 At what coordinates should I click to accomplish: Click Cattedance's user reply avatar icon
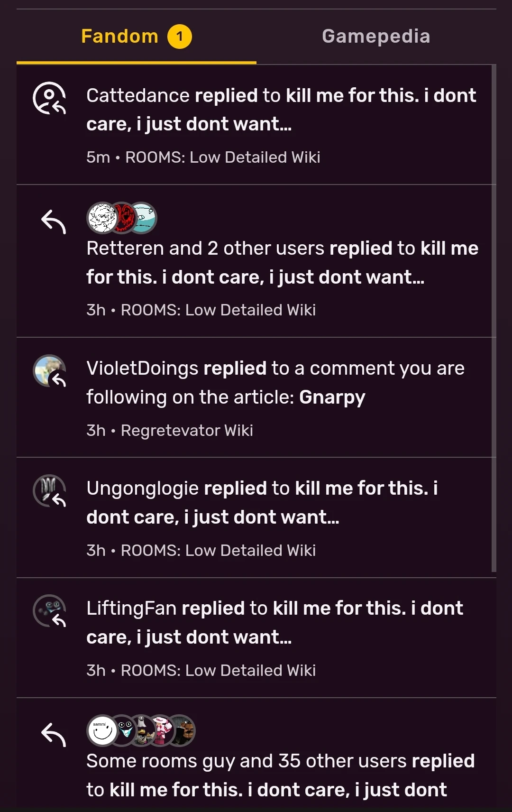[x=49, y=99]
